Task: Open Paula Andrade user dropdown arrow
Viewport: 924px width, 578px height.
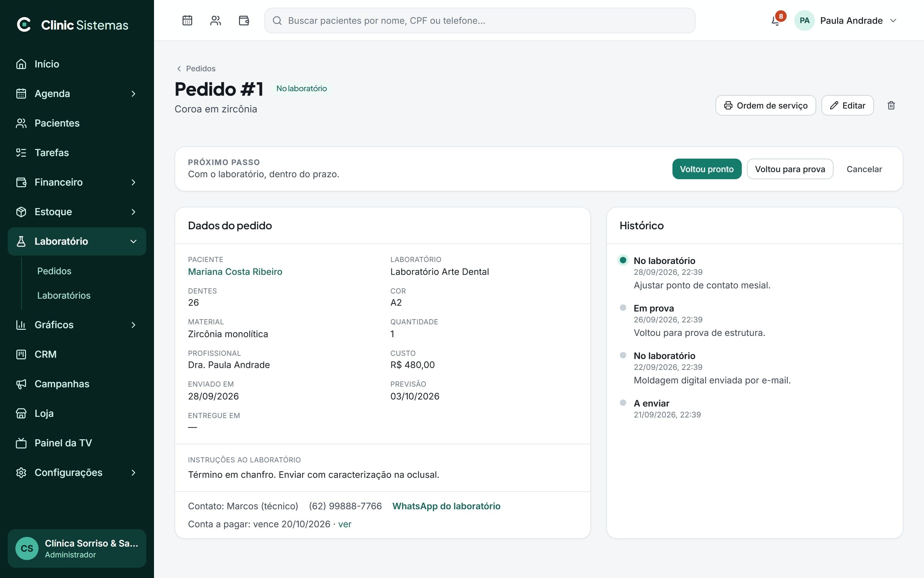Action: [893, 21]
